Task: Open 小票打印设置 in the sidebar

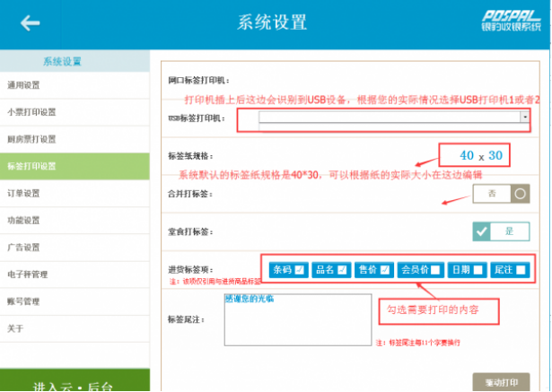Action: point(31,112)
